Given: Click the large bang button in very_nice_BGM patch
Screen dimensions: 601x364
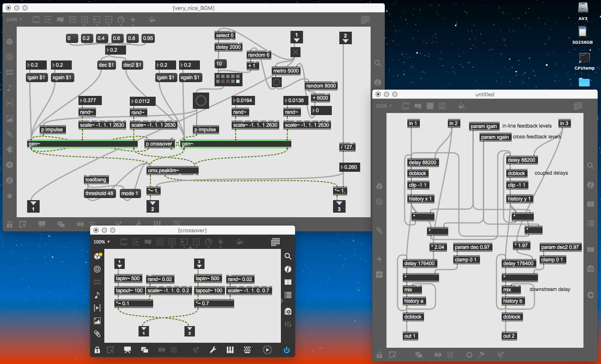Looking at the screenshot, I should (201, 101).
